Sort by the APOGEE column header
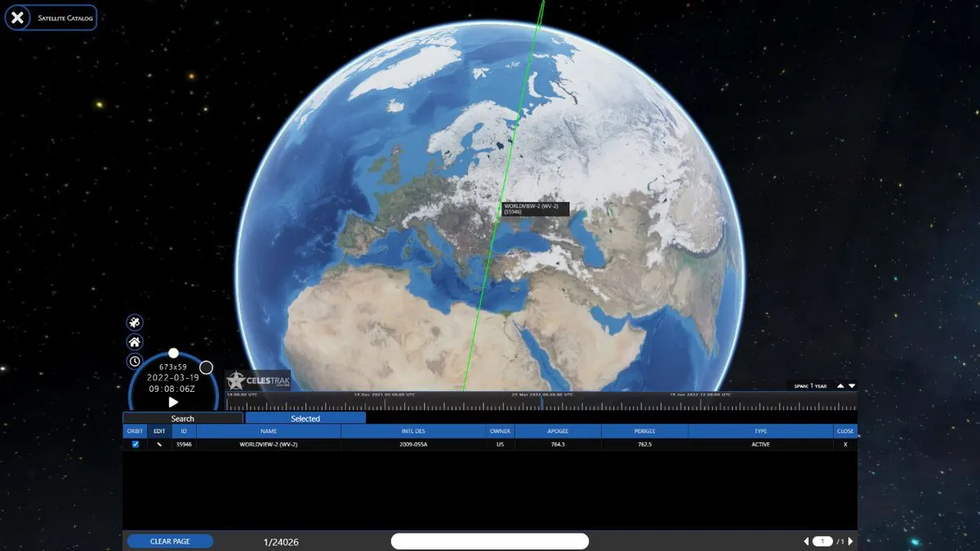The width and height of the screenshot is (980, 551). point(558,431)
